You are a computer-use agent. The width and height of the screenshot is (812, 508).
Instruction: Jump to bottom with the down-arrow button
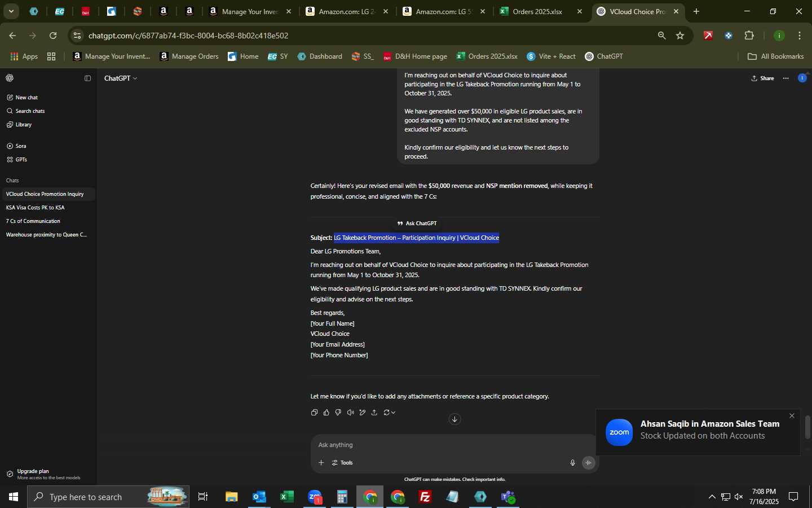(454, 419)
